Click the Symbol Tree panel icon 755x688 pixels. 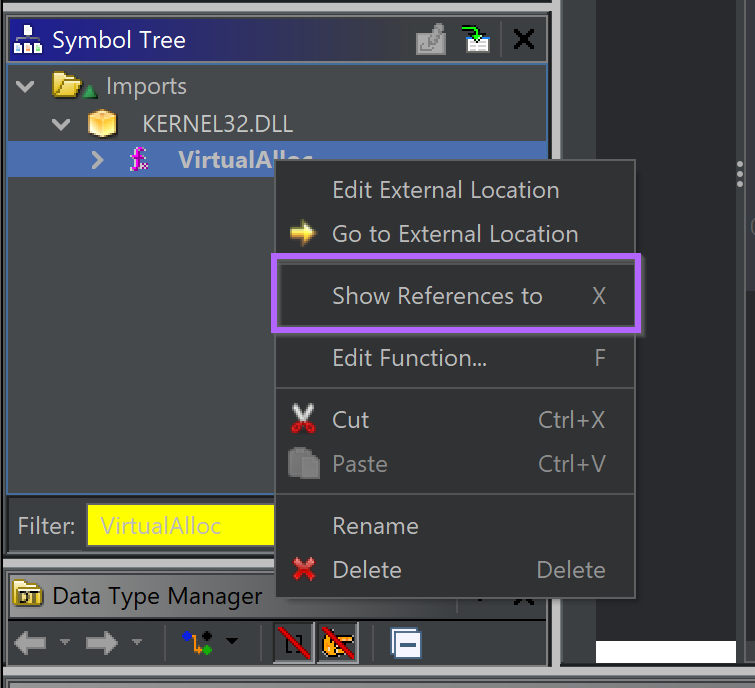click(x=27, y=39)
